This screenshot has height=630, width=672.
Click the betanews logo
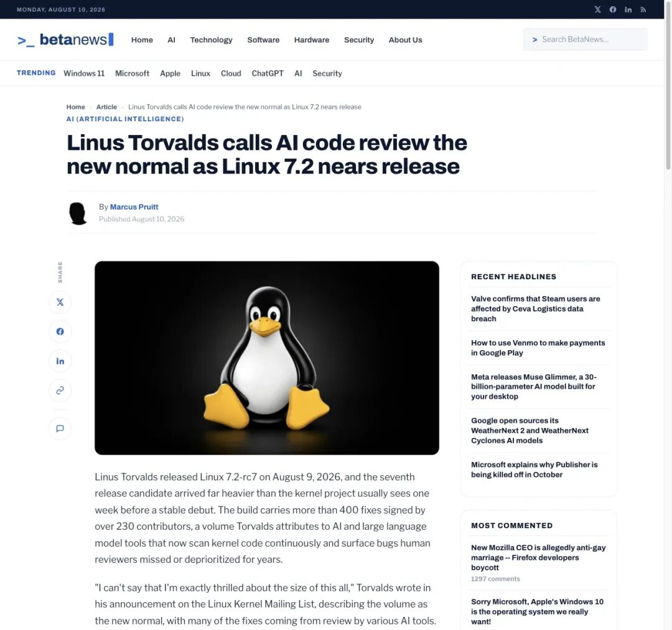coord(65,39)
